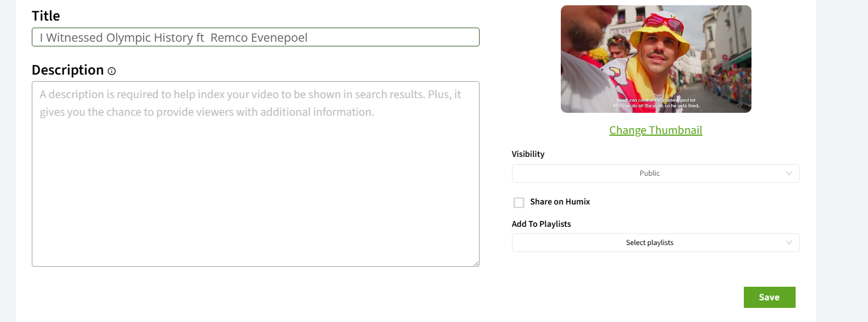
Task: Click the info icon beside Description
Action: 112,71
